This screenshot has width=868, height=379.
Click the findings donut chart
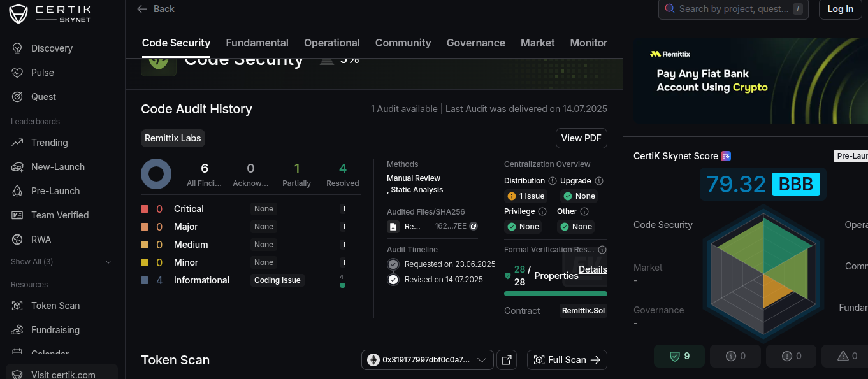tap(156, 174)
